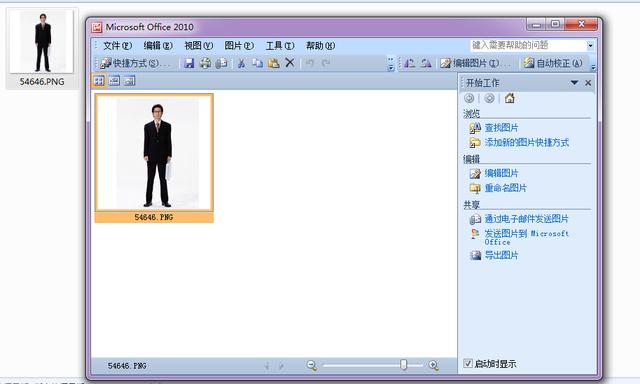This screenshot has height=384, width=640.
Task: Open the 工具 menu
Action: click(280, 46)
